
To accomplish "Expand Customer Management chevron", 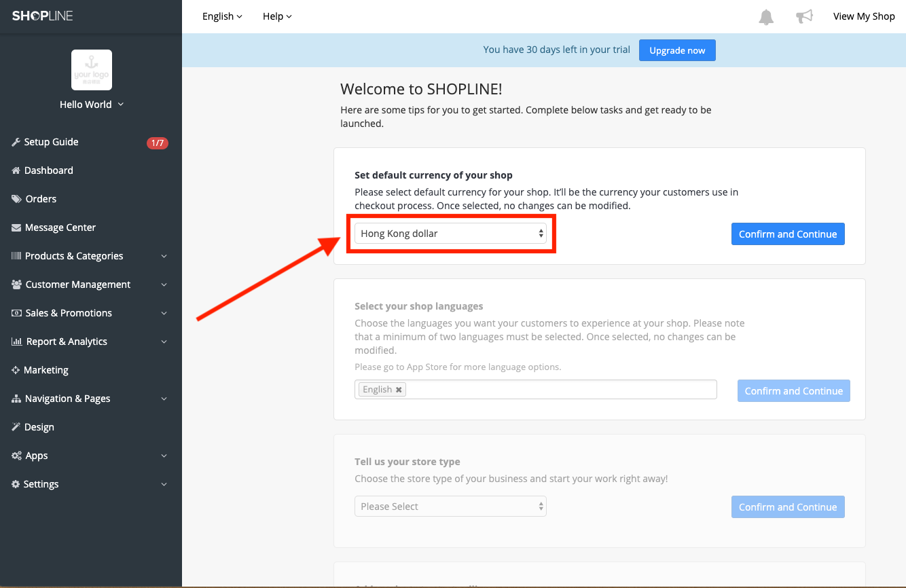I will click(164, 284).
